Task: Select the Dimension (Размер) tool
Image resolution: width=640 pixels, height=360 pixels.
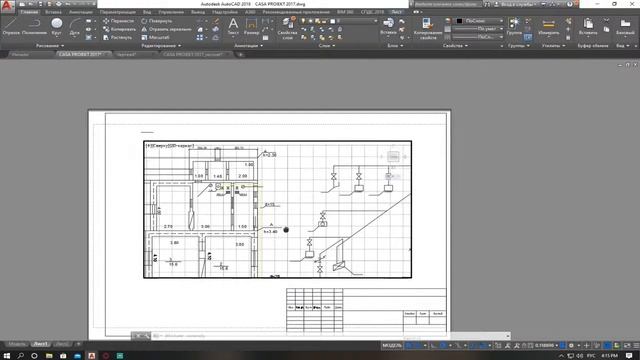Action: (251, 26)
